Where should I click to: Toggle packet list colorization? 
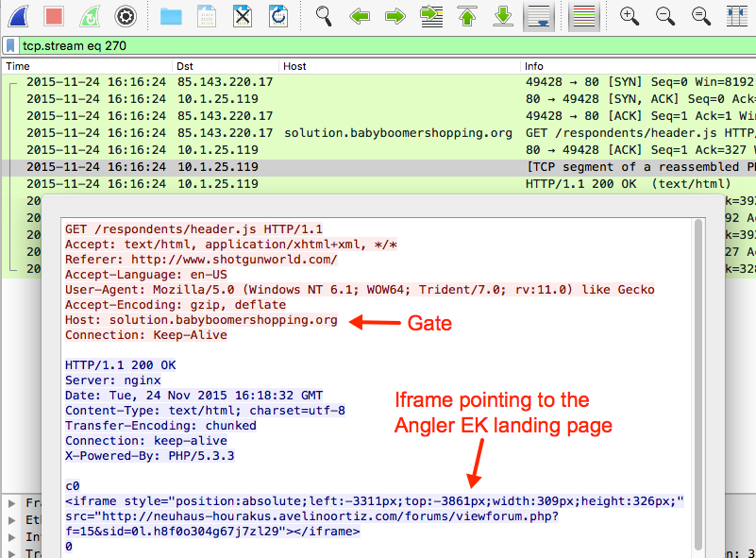pos(584,16)
